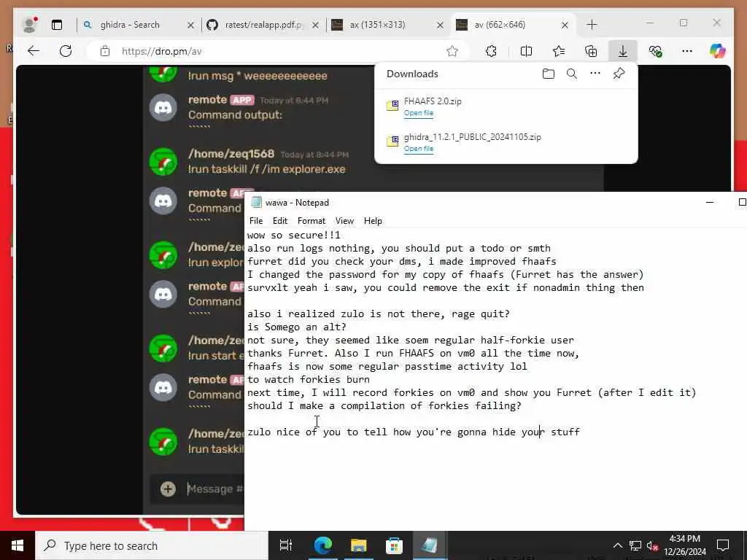Click the FHAAFS 2.0.zip file icon
Viewport: 747px width, 560px height.
click(392, 106)
